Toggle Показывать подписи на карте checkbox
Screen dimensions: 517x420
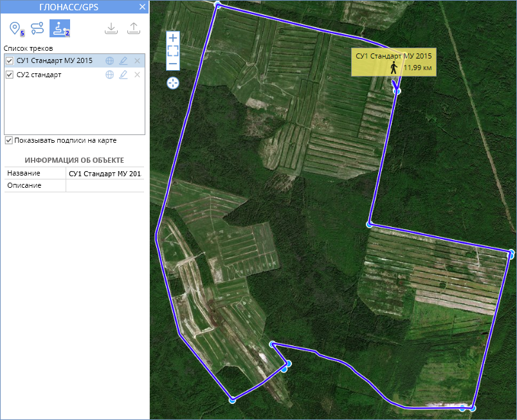point(9,140)
